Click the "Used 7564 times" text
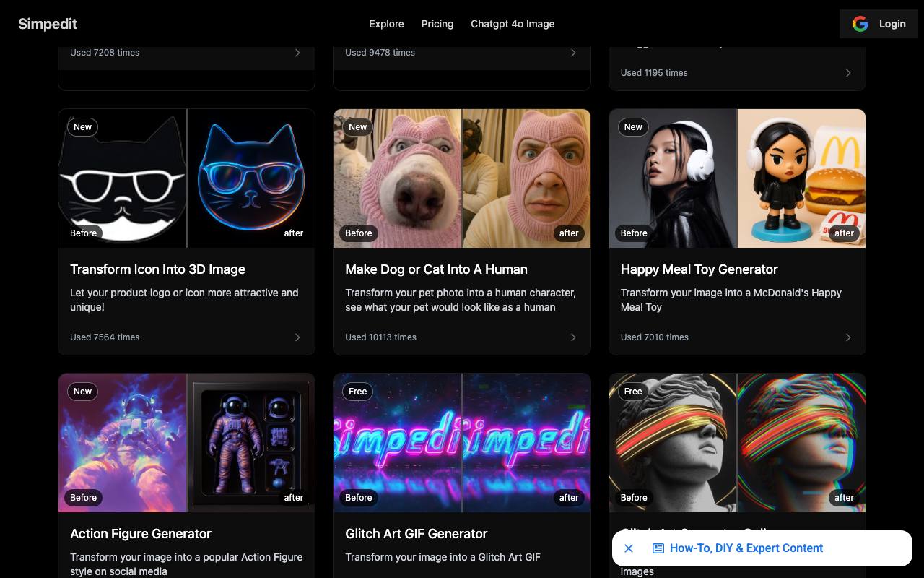924x578 pixels. click(x=105, y=337)
